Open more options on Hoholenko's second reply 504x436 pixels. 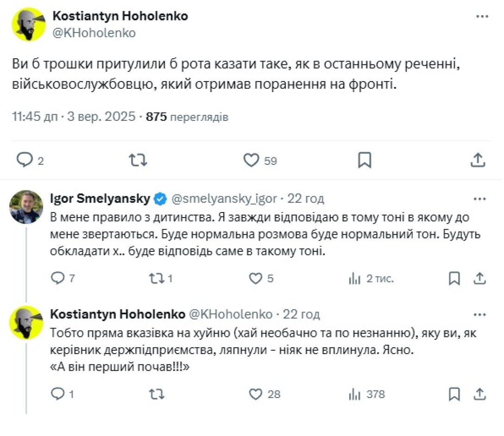click(480, 315)
